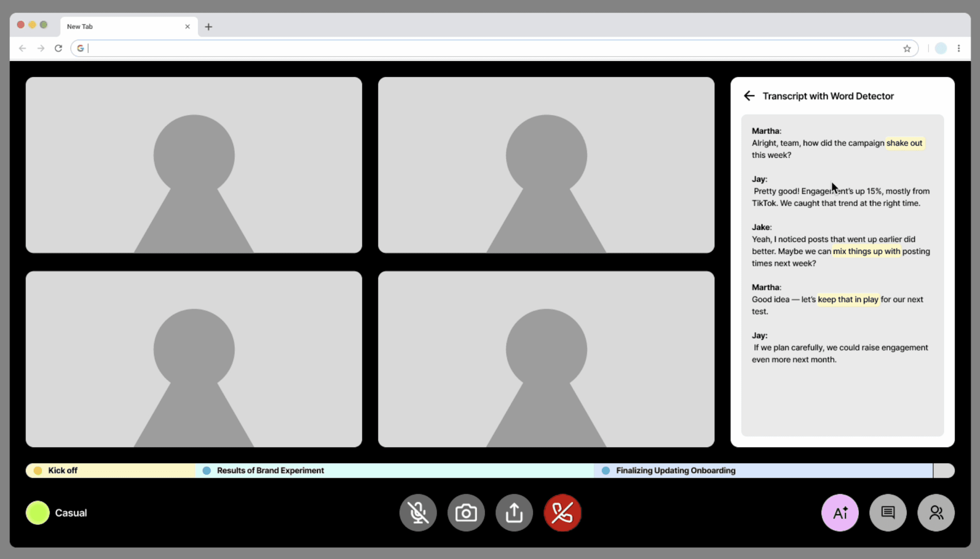The height and width of the screenshot is (559, 980).
Task: Open the AI assistant panel
Action: [840, 512]
